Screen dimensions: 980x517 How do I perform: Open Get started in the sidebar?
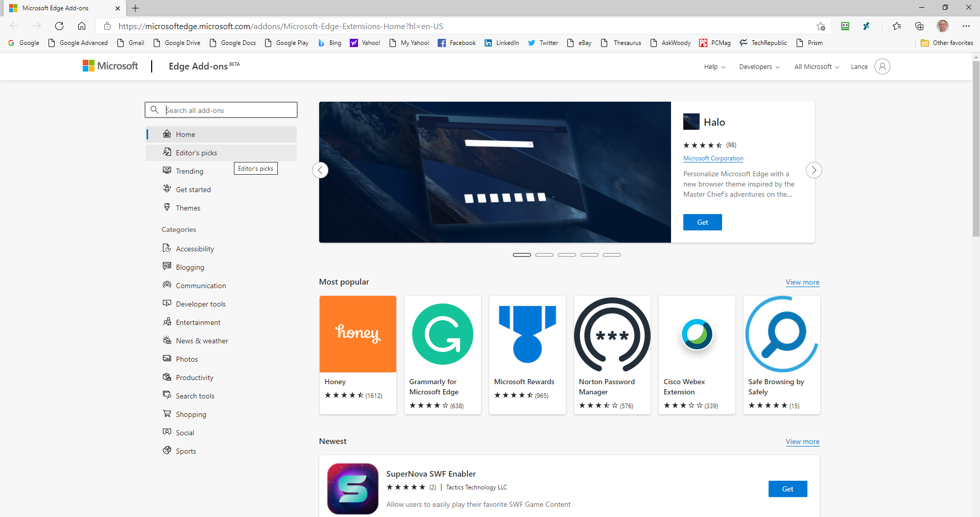point(221,190)
